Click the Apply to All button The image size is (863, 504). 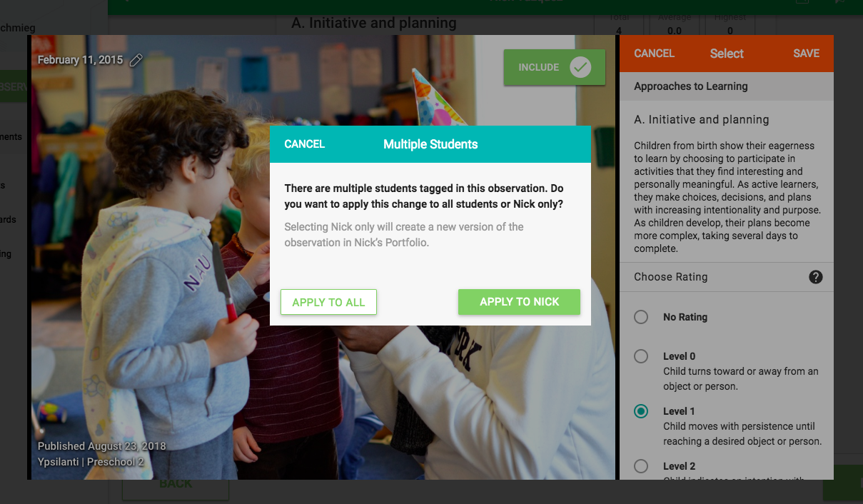[x=328, y=302]
